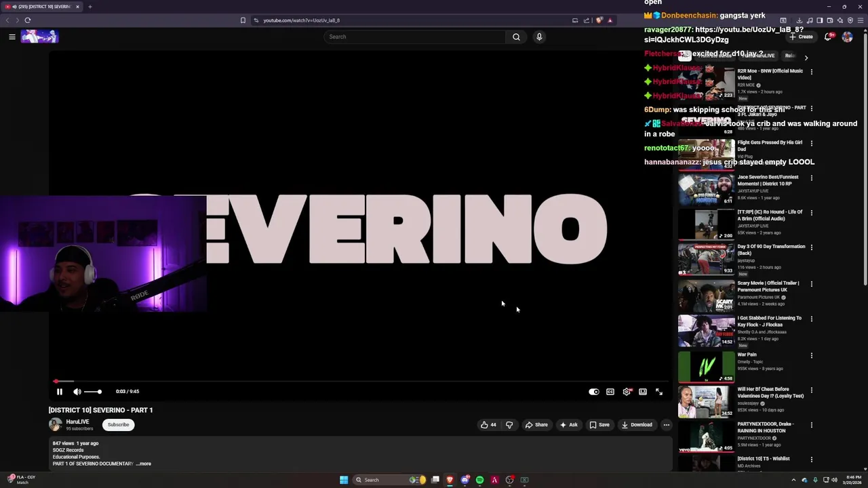This screenshot has width=868, height=488.
Task: Open YouTube notifications bell
Action: click(828, 37)
